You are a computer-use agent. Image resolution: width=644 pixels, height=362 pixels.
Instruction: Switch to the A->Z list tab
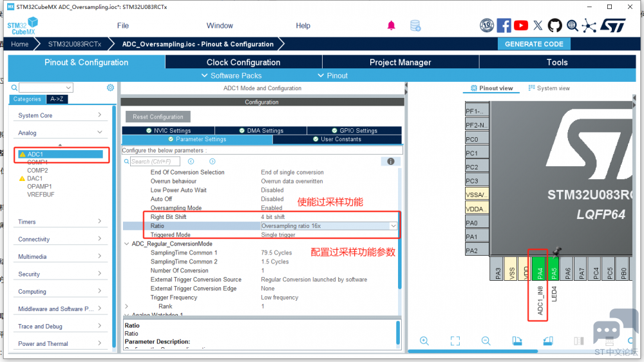pos(57,99)
